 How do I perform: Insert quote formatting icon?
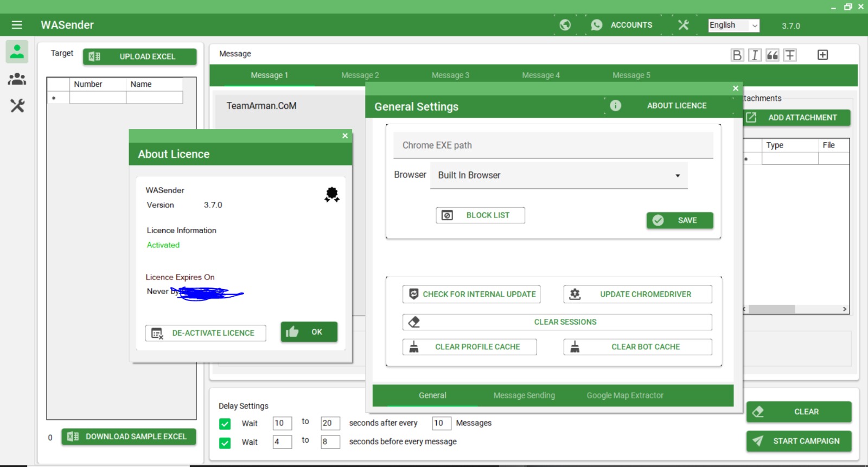(x=773, y=55)
